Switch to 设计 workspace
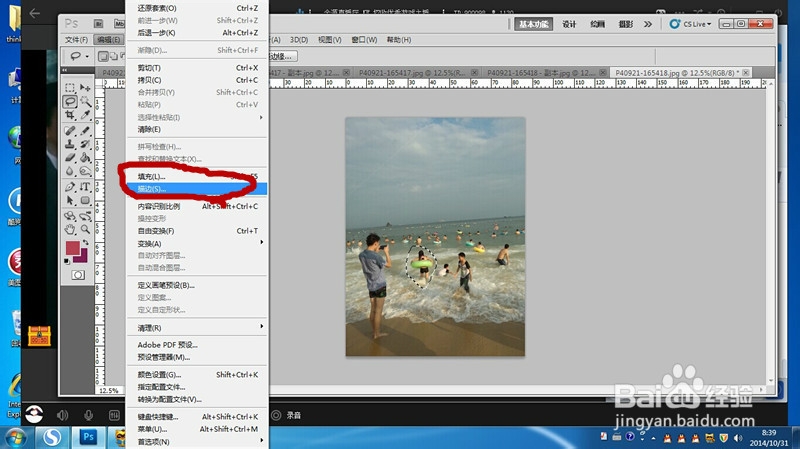The width and height of the screenshot is (800, 449). coord(569,24)
